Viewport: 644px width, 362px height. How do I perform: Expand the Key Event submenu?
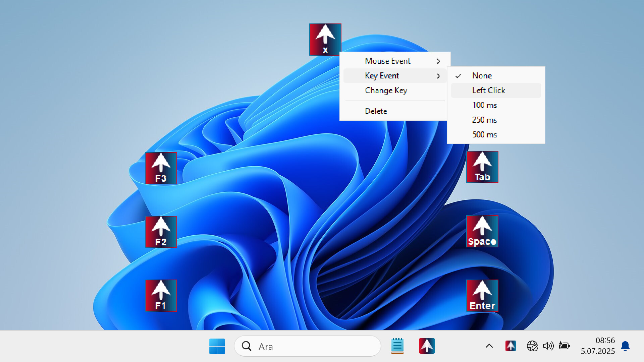382,75
